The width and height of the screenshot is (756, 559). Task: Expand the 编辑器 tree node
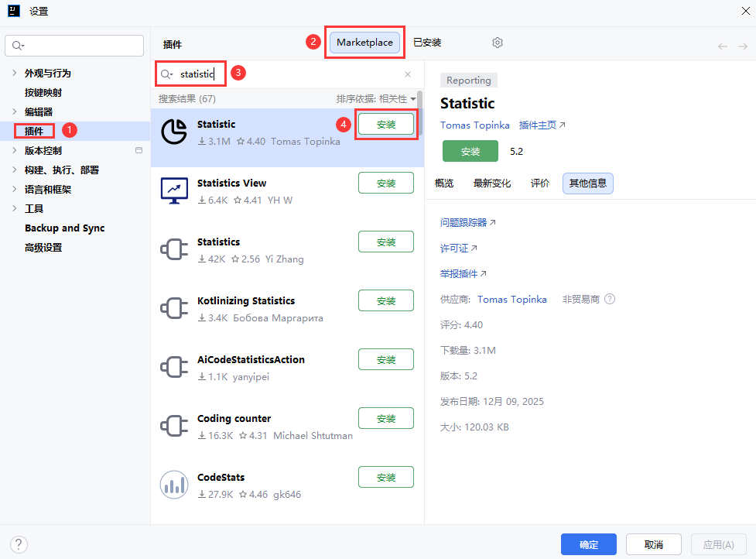pyautogui.click(x=15, y=111)
